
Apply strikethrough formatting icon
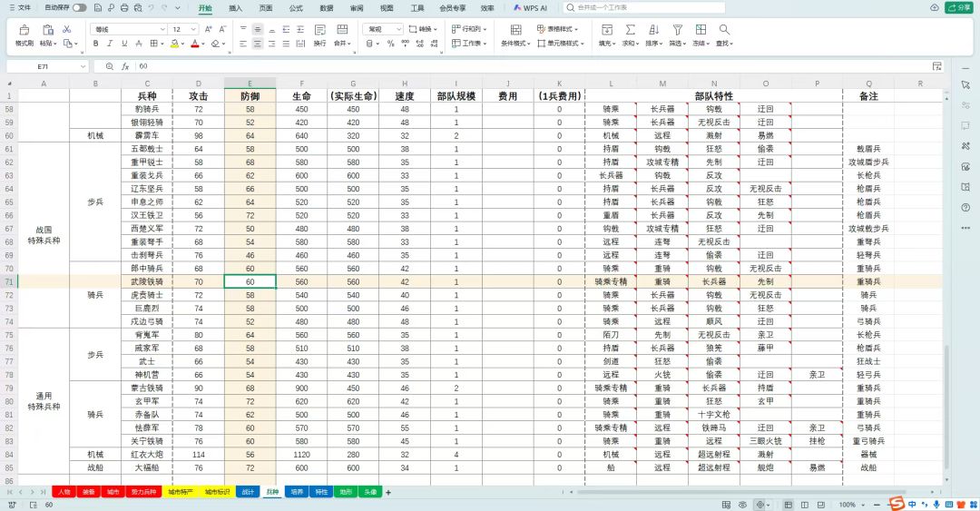[139, 44]
